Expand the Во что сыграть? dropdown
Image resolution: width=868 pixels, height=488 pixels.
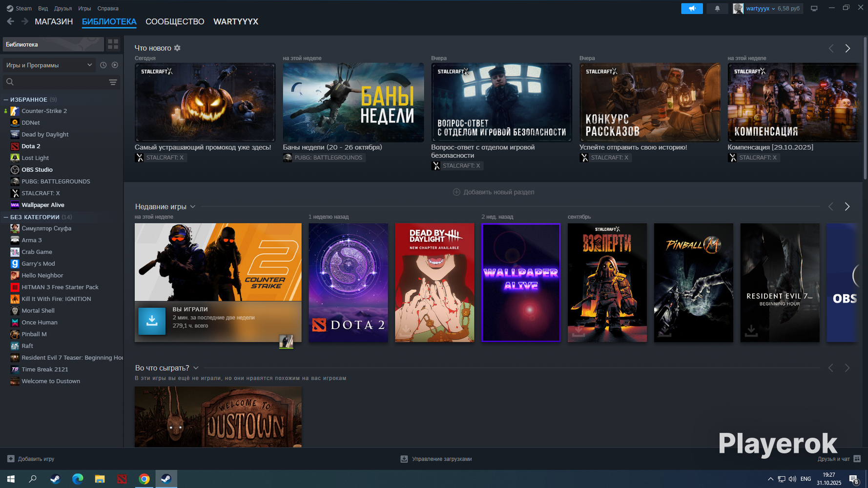[196, 368]
